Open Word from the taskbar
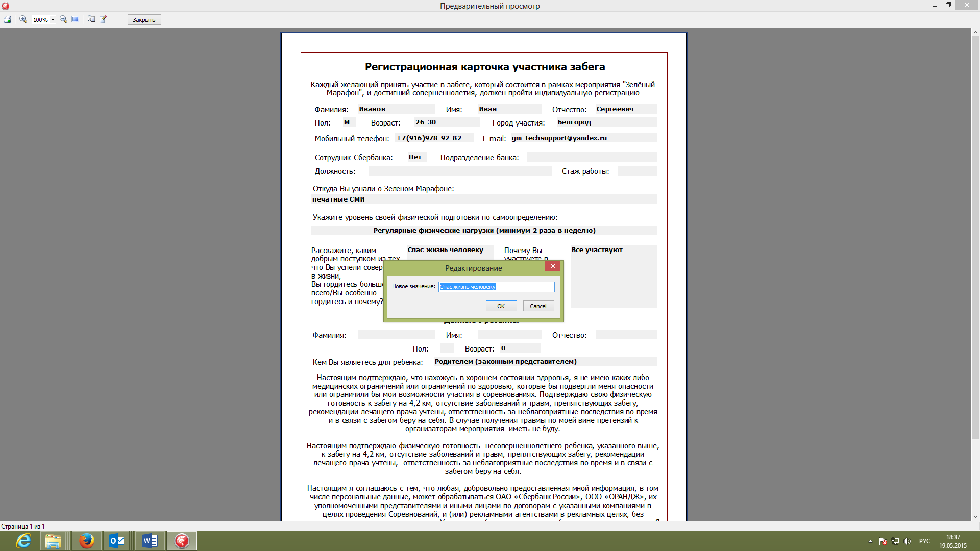 point(150,541)
